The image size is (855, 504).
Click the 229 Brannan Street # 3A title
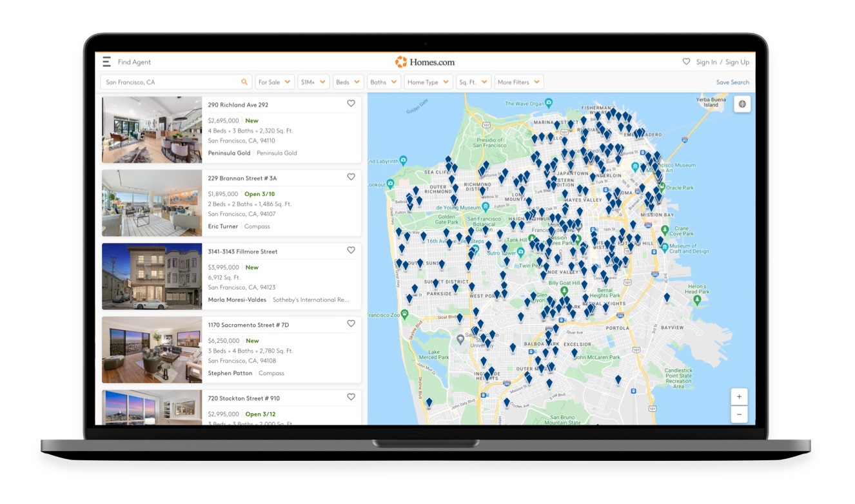242,178
